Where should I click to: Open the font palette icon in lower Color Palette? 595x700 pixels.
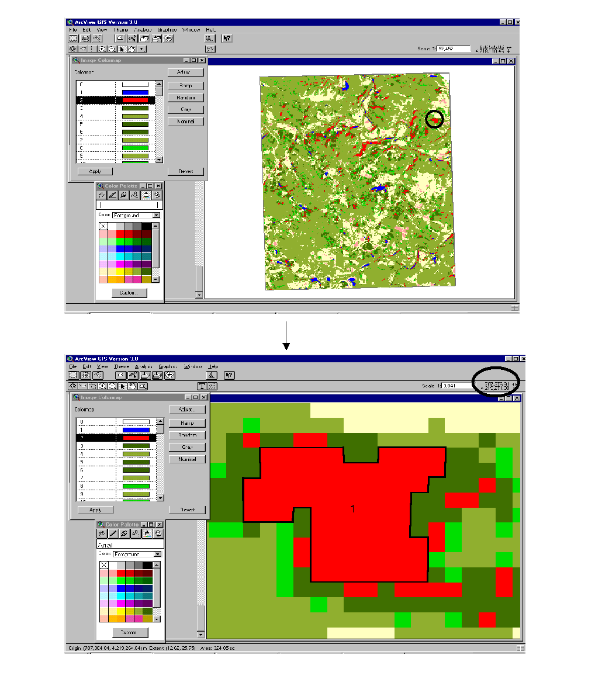tap(135, 533)
